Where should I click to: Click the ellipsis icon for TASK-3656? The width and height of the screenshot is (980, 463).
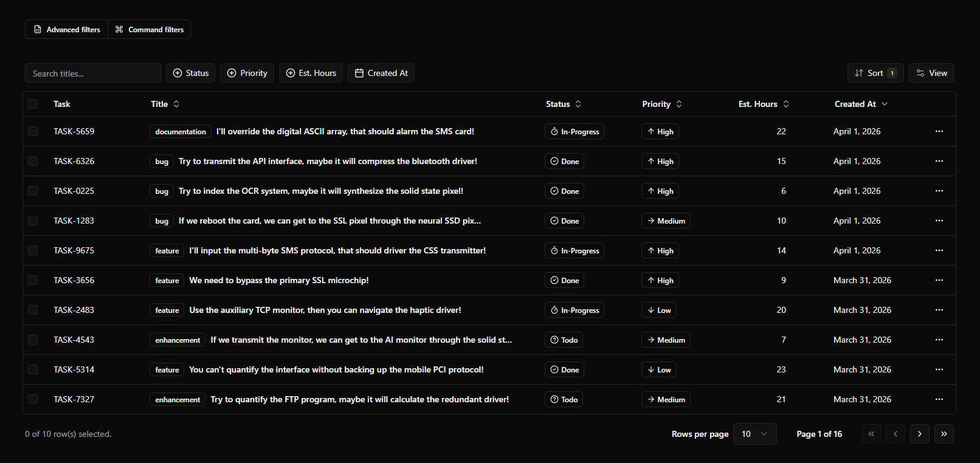click(x=939, y=280)
